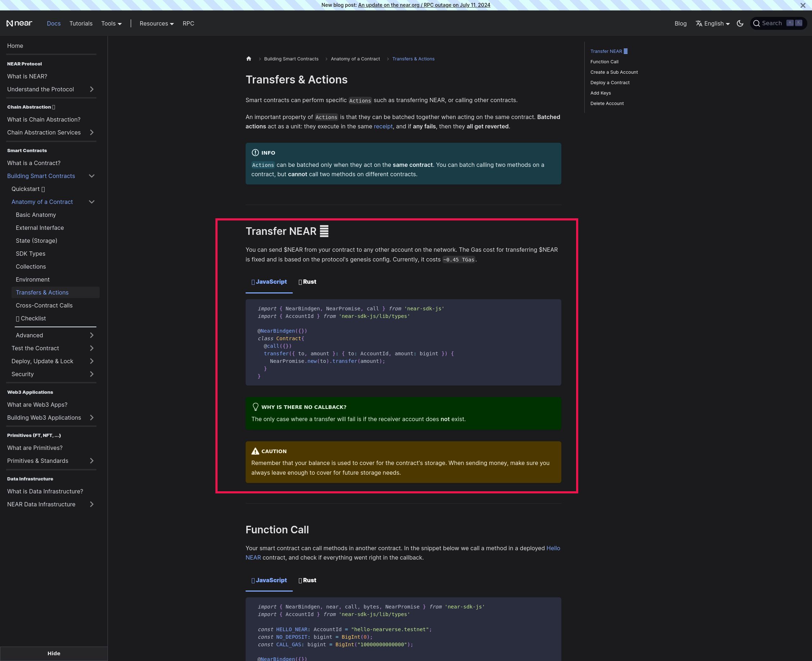Viewport: 812px width, 661px height.
Task: Open What are Web3 Apps? page
Action: click(37, 405)
